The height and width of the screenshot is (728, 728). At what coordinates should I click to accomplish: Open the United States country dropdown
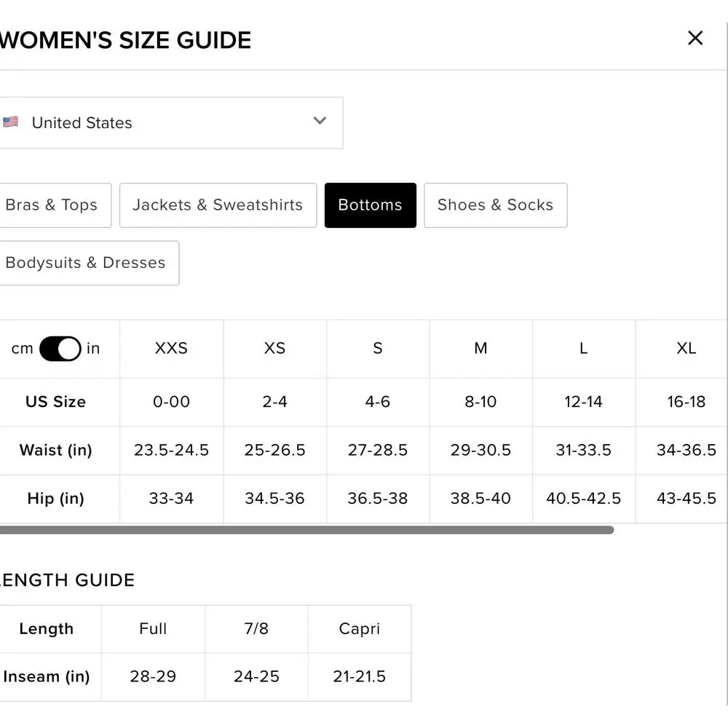(x=170, y=123)
